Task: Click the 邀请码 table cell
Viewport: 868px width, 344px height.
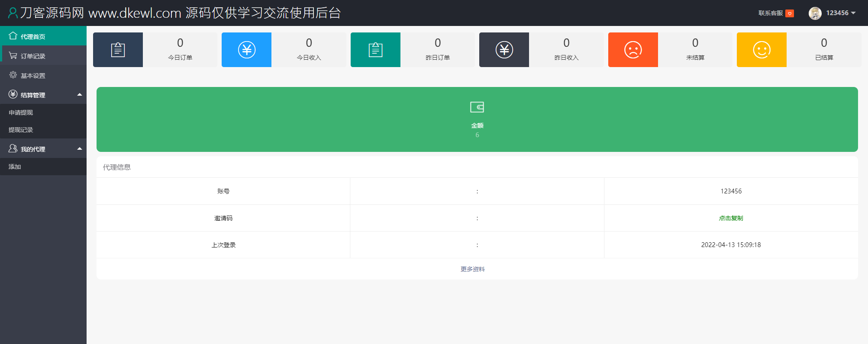Action: 223,218
